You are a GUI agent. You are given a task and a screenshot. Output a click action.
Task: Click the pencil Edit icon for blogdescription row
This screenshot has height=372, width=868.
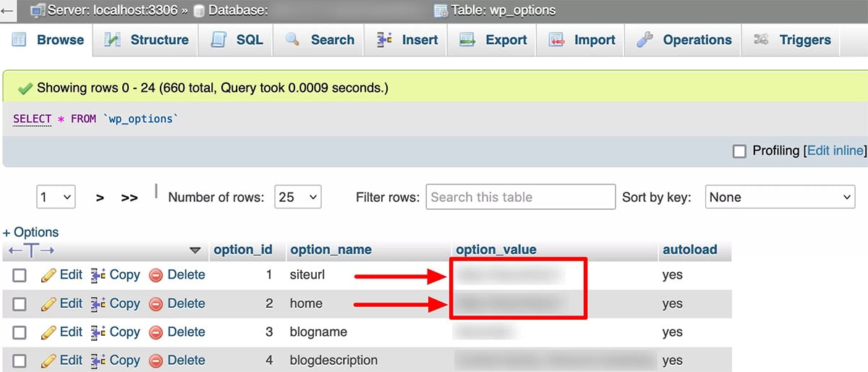[48, 360]
